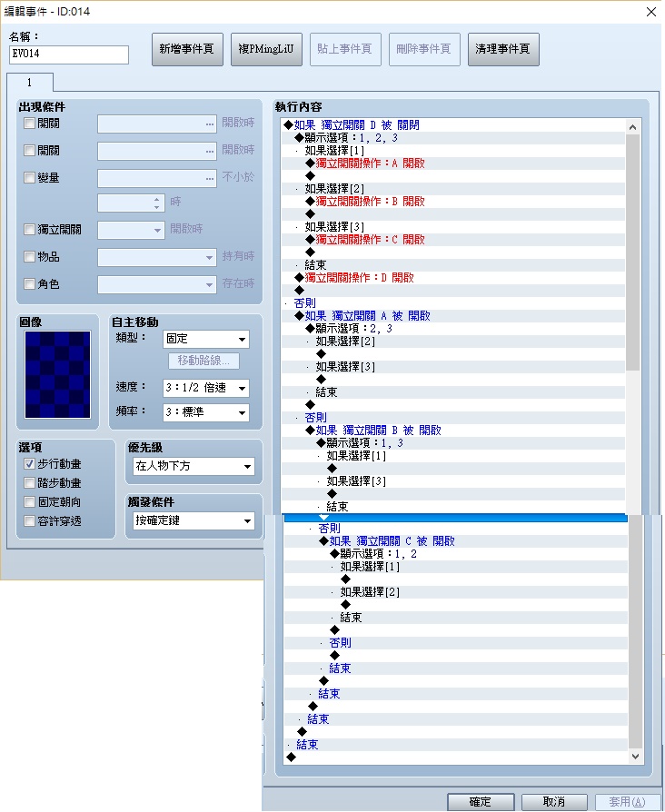Uncheck the 步行動畫 option

click(x=29, y=464)
